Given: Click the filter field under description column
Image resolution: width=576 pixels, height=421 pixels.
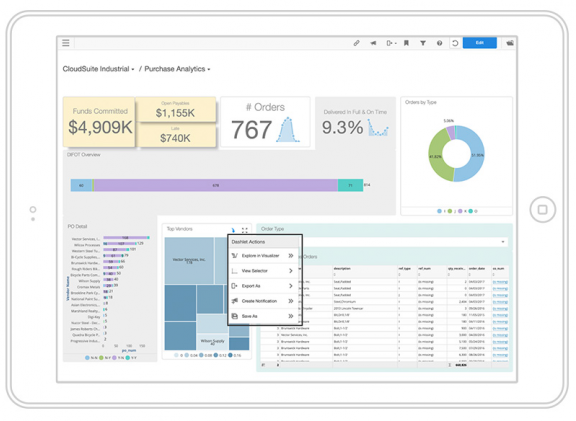Looking at the screenshot, I should click(x=365, y=274).
